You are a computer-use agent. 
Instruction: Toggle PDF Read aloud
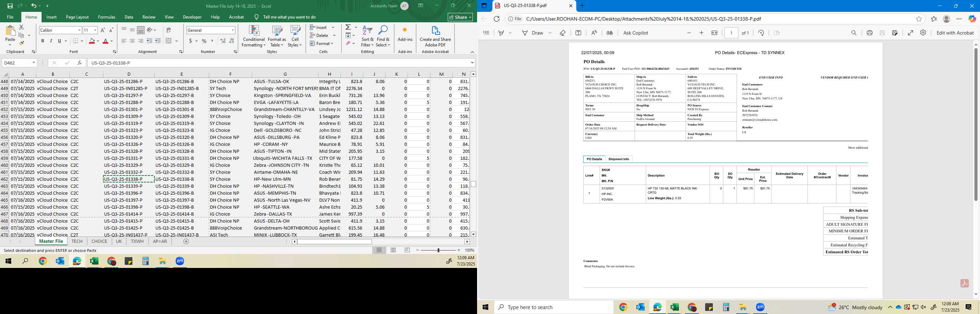point(594,33)
